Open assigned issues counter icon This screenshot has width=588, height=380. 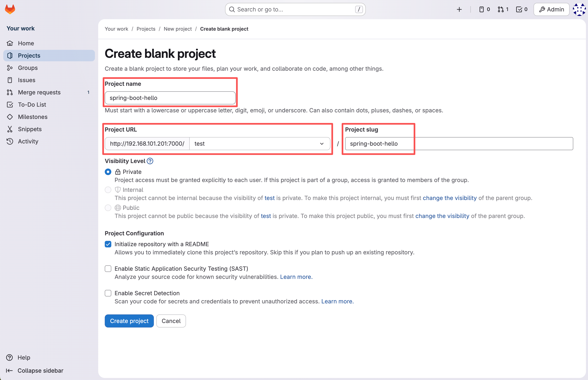pyautogui.click(x=484, y=9)
